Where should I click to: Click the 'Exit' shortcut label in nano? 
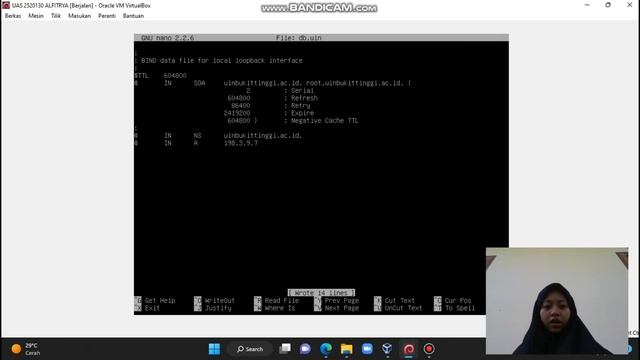pos(152,308)
